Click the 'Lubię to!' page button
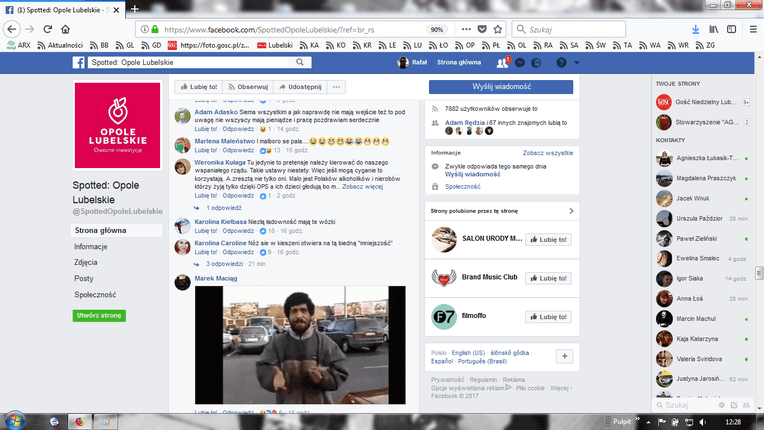This screenshot has height=430, width=764. click(x=199, y=87)
